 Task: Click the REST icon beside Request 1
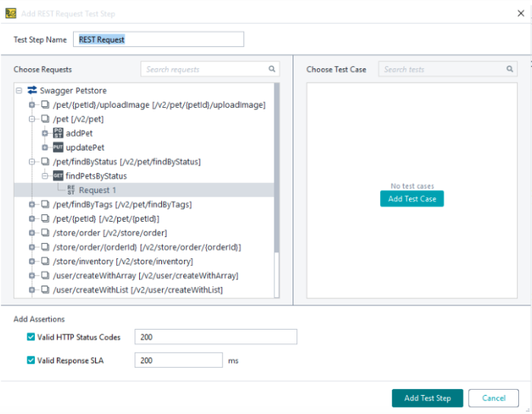71,190
